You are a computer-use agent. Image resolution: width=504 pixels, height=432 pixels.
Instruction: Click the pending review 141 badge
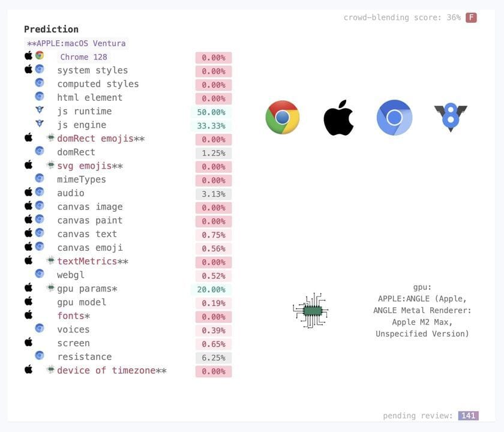[468, 415]
